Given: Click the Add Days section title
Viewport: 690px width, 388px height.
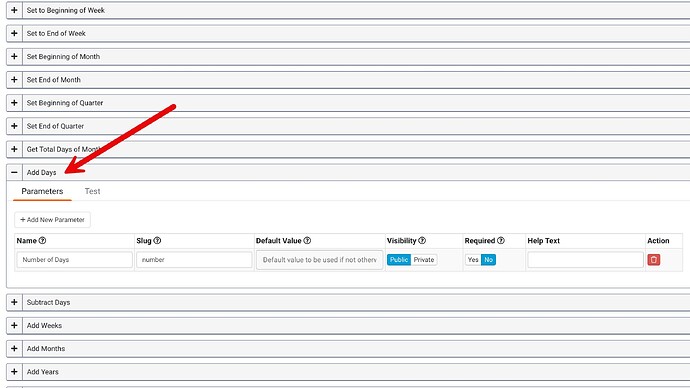Looking at the screenshot, I should tap(41, 172).
